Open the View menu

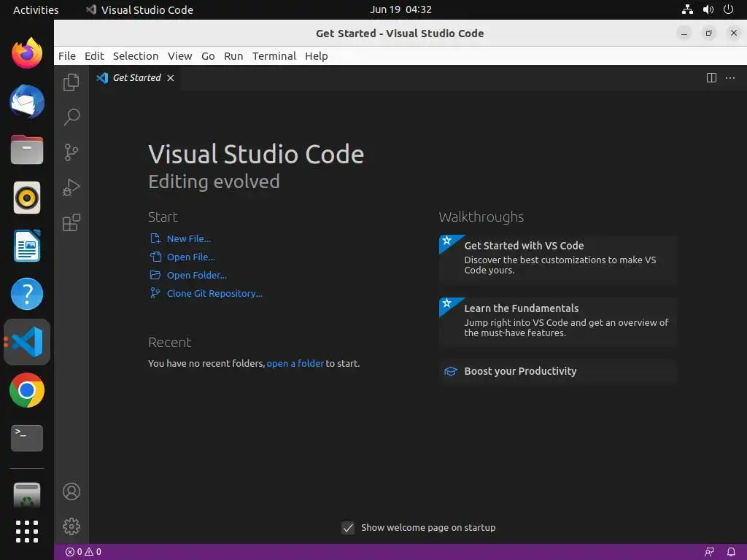[179, 56]
